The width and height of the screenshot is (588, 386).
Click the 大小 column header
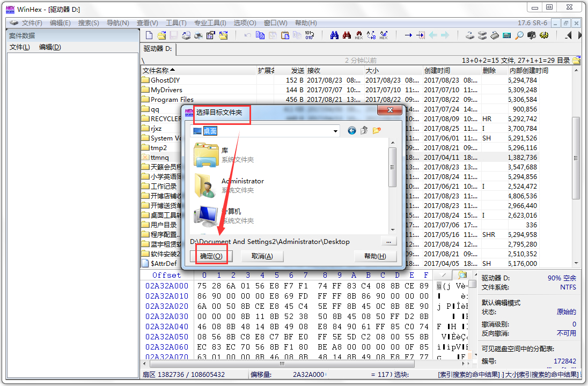point(393,70)
